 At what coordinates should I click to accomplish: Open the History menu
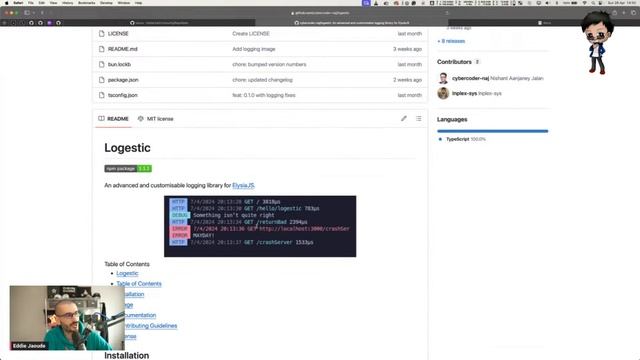[x=67, y=3]
